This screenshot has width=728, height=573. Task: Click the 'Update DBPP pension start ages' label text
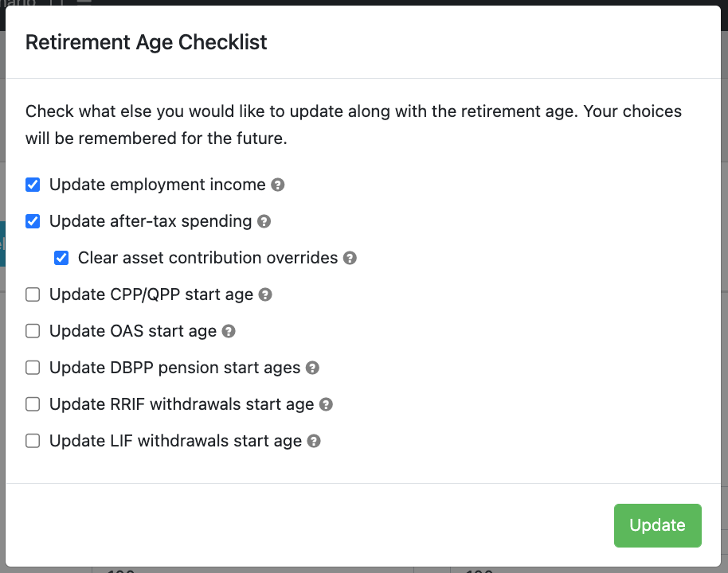pyautogui.click(x=174, y=368)
